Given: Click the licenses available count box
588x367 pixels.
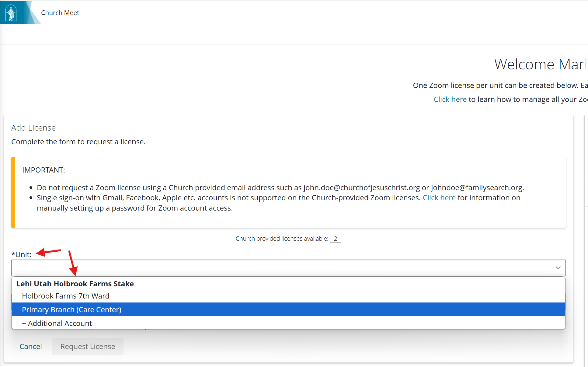Looking at the screenshot, I should pos(336,239).
